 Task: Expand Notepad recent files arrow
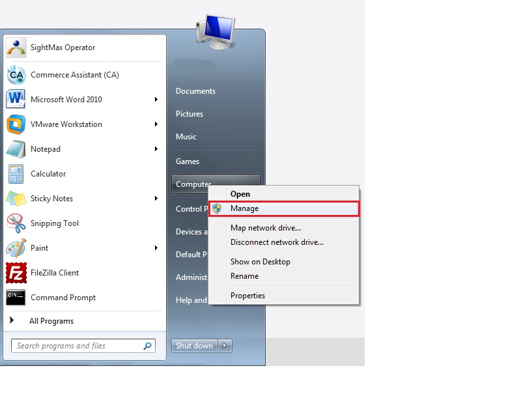[x=156, y=149]
